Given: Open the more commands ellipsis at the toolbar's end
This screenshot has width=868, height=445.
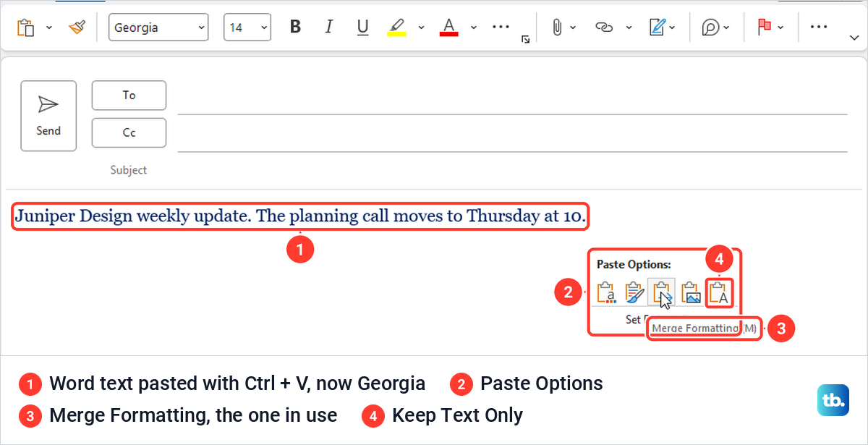Looking at the screenshot, I should (818, 27).
